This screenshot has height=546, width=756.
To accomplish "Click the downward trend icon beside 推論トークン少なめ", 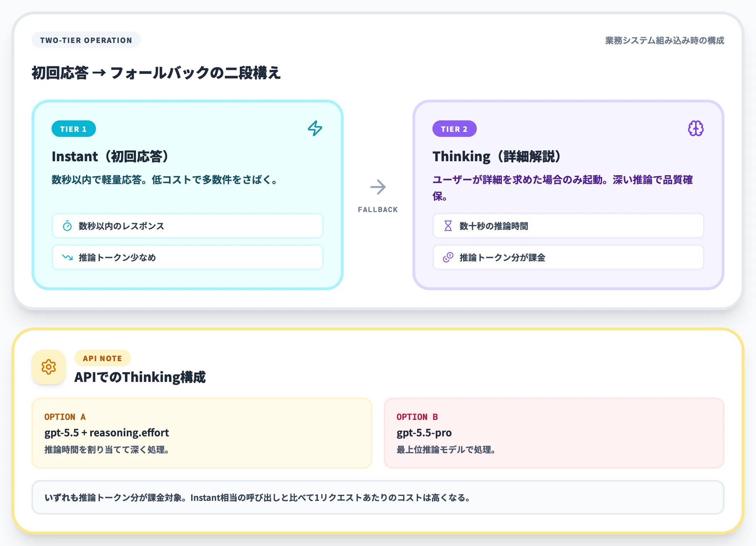I will (67, 257).
